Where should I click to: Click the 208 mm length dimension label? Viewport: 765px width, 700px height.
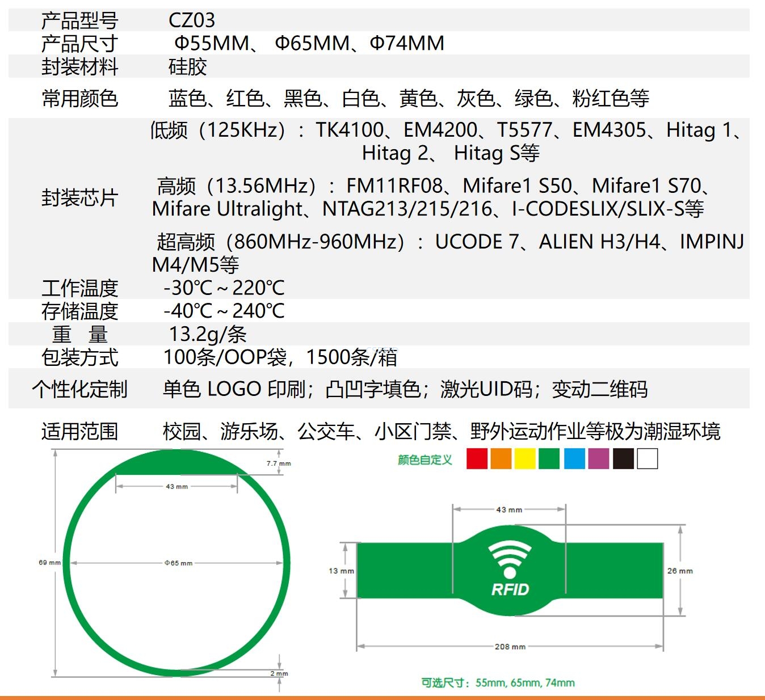[x=510, y=647]
